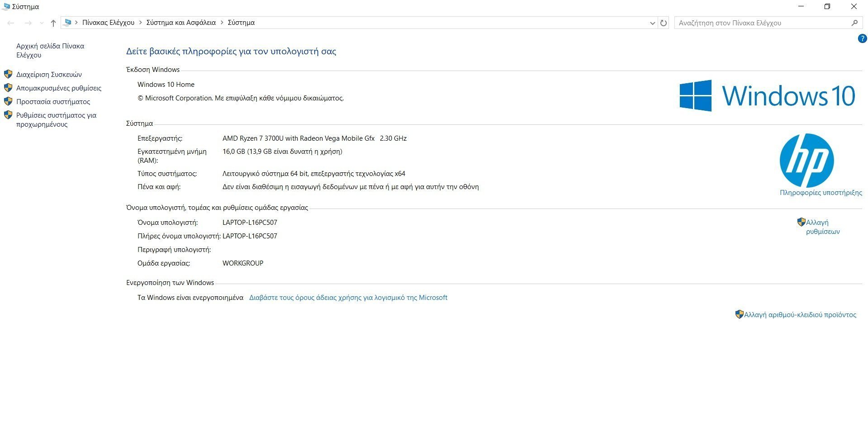This screenshot has height=432, width=868.
Task: Open Ρυθμίσεις συστήματος για προχωρημένους
Action: click(56, 120)
